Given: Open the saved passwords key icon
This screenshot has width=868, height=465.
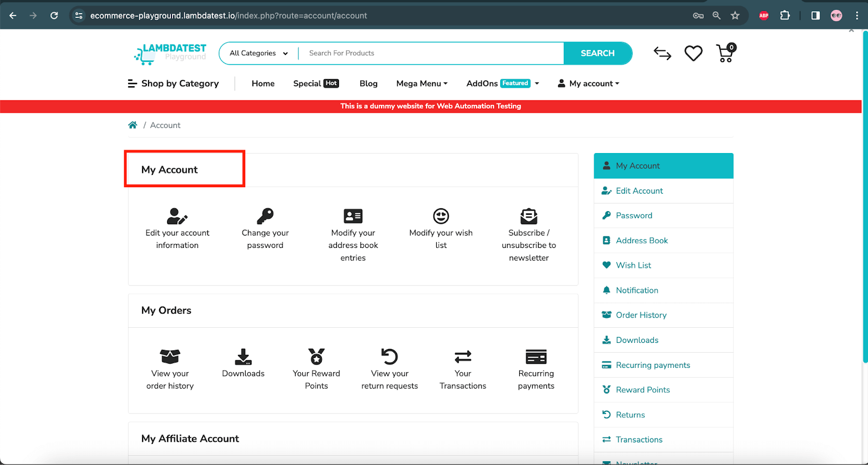Looking at the screenshot, I should (x=698, y=16).
